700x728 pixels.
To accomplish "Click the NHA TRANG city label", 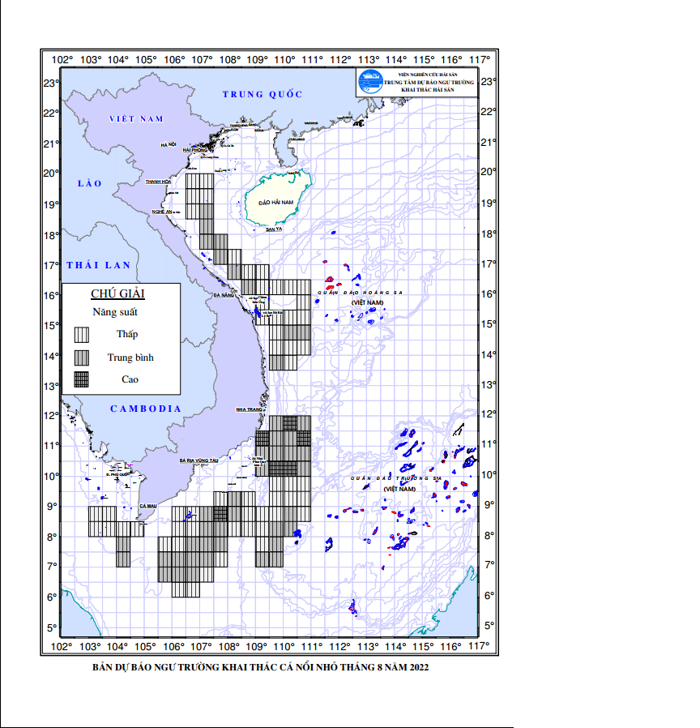I will 249,409.
